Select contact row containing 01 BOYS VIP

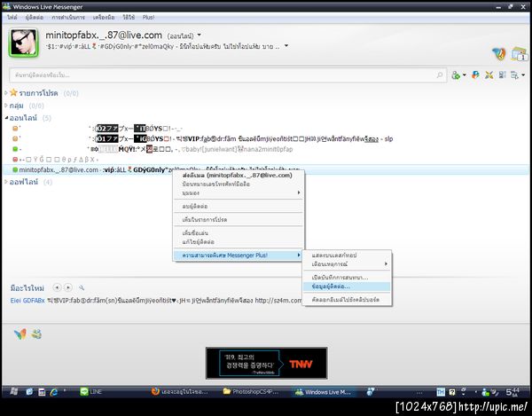point(266,138)
